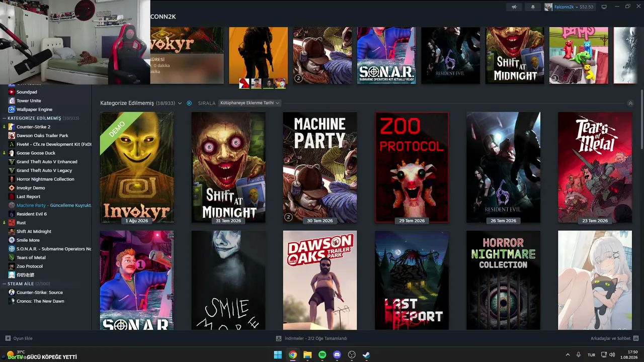Select Horror Nightmare Collection in the sidebar

[45, 179]
